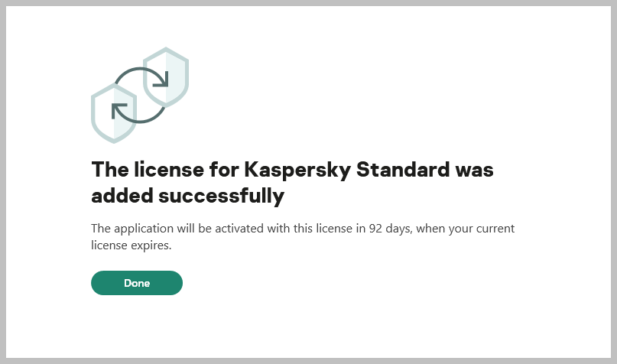Click the word "successfully" in the heading
The height and width of the screenshot is (364, 617).
(x=221, y=196)
